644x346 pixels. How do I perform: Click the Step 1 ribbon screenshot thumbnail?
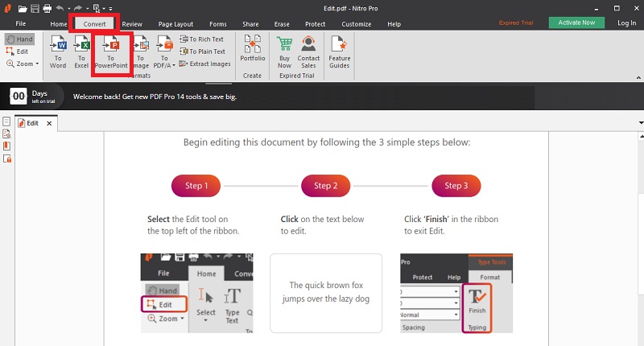196,293
